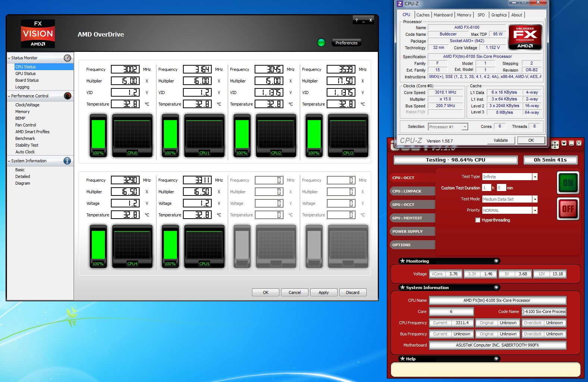Open the POWER SUPPLY tab in OCCT
The width and height of the screenshot is (588, 382).
click(x=413, y=231)
